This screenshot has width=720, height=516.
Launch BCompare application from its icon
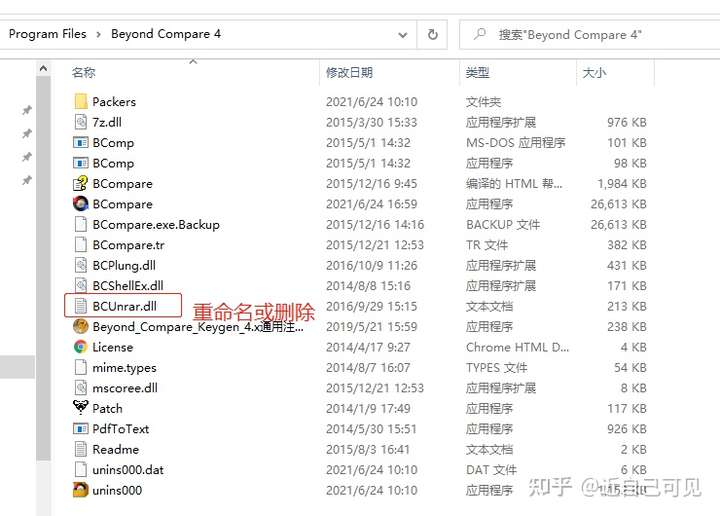click(80, 204)
